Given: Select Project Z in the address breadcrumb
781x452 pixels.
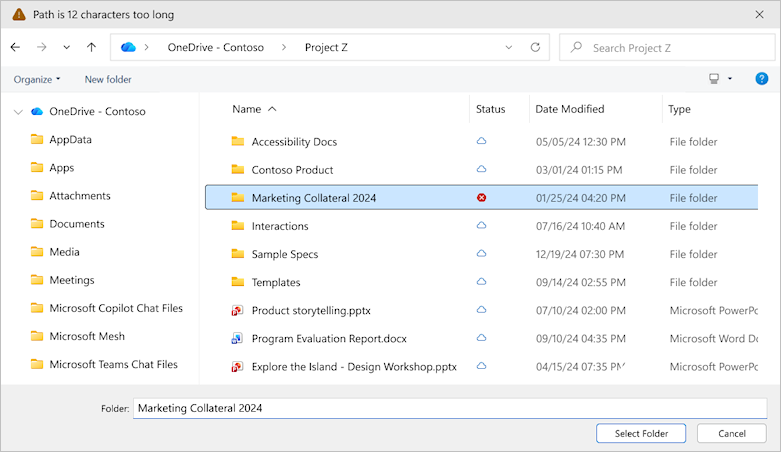Looking at the screenshot, I should 326,47.
